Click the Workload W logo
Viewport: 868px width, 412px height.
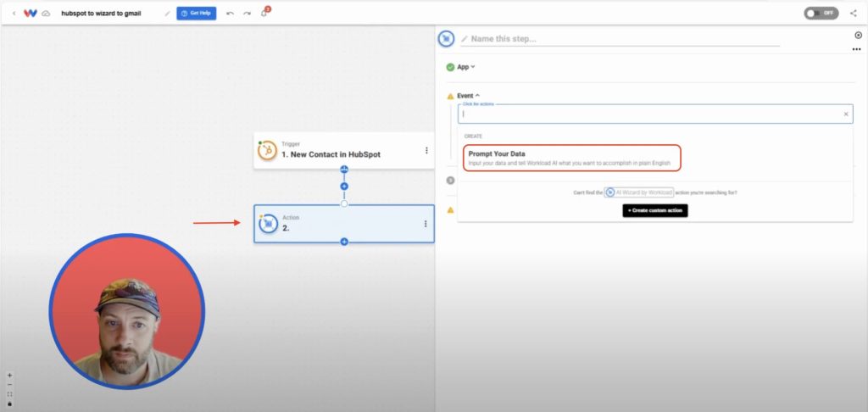point(30,14)
